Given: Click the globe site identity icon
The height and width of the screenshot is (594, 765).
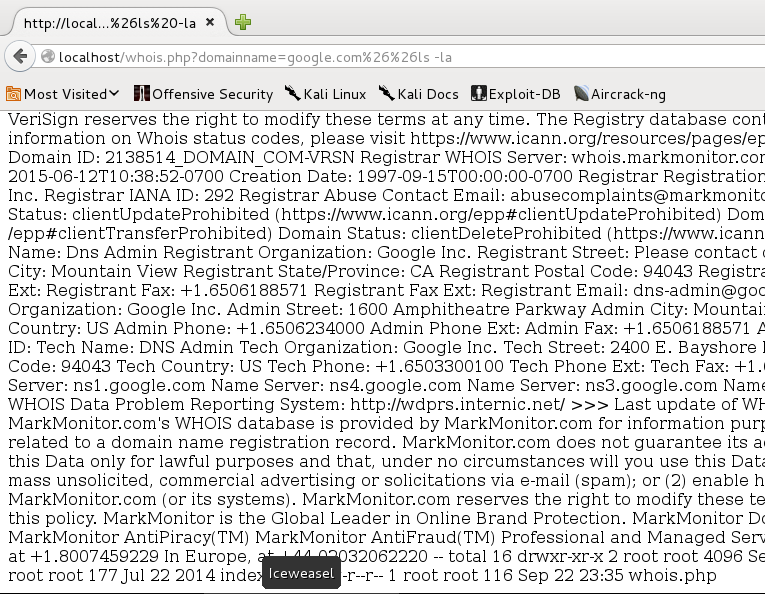Looking at the screenshot, I should click(48, 57).
